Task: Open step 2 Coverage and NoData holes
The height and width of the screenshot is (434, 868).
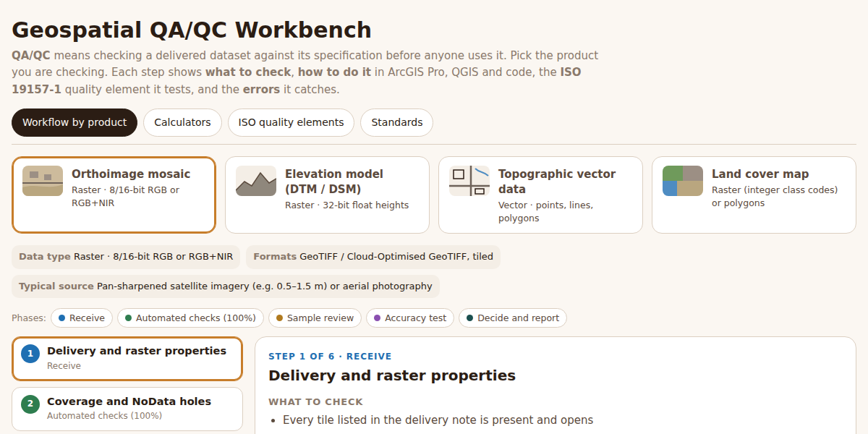Action: (x=127, y=409)
